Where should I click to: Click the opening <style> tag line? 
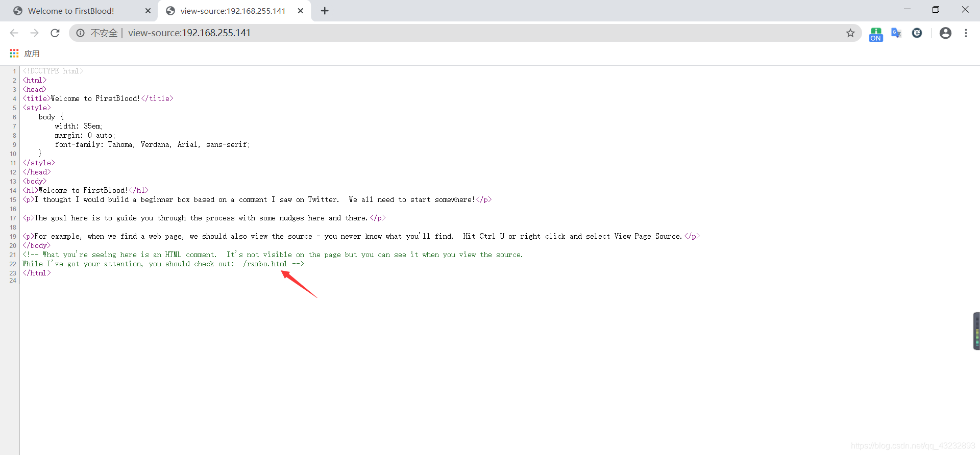37,108
